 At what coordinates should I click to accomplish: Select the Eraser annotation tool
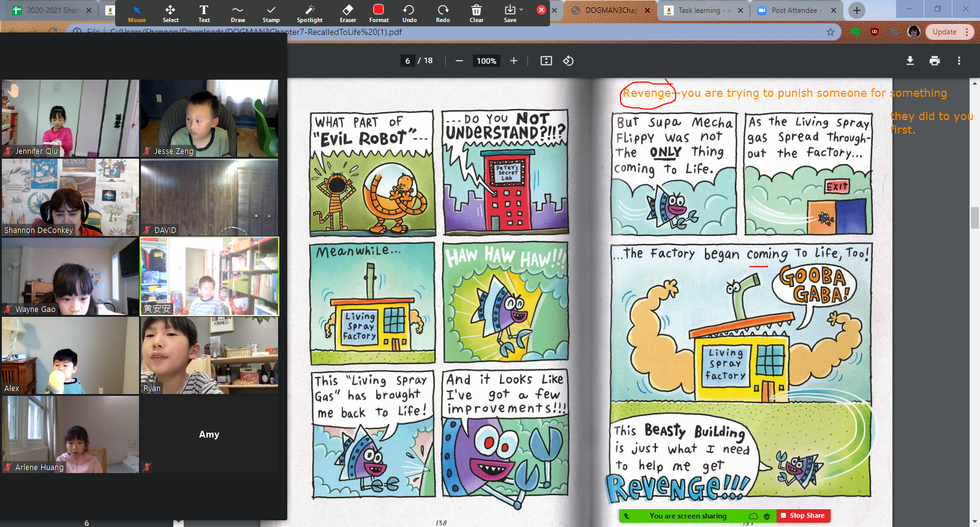pyautogui.click(x=348, y=13)
